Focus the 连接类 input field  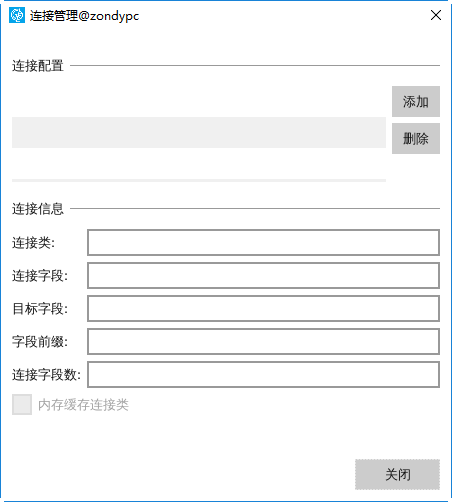pyautogui.click(x=263, y=242)
